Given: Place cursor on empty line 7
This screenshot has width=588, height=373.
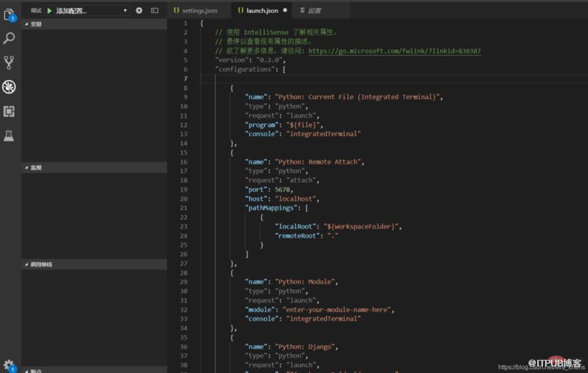Looking at the screenshot, I should [394, 79].
